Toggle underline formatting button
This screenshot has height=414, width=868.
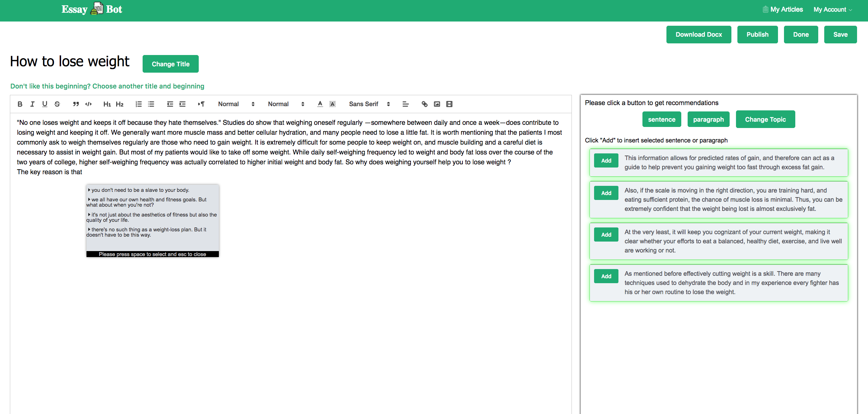tap(44, 104)
